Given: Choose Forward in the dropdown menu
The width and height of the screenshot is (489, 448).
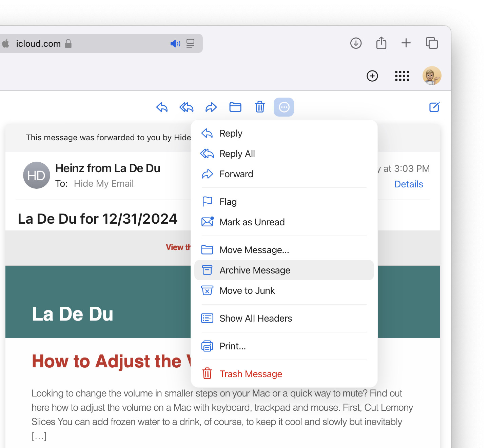Looking at the screenshot, I should point(284,174).
